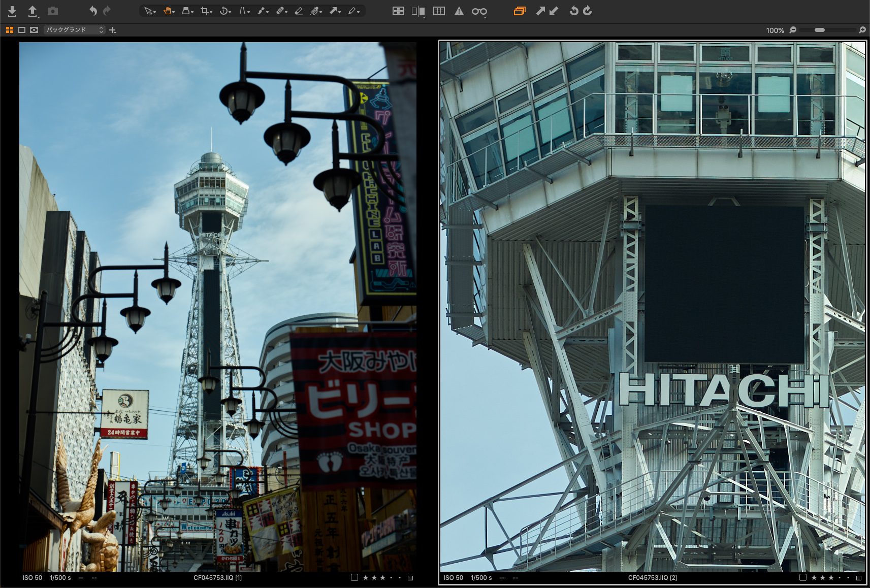Viewport: 870px width, 588px height.
Task: Click the zoom slider handle
Action: click(x=820, y=30)
